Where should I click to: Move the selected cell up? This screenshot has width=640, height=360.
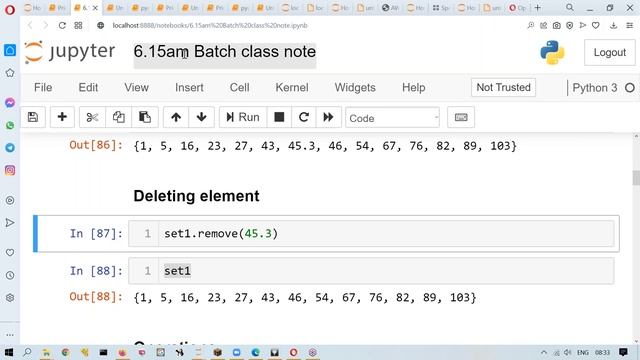click(x=176, y=117)
